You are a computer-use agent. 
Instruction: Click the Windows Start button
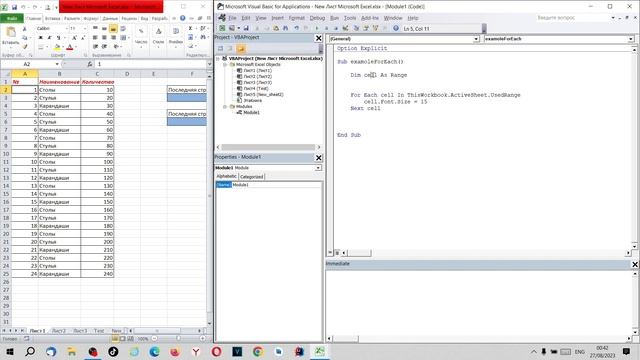coord(10,351)
